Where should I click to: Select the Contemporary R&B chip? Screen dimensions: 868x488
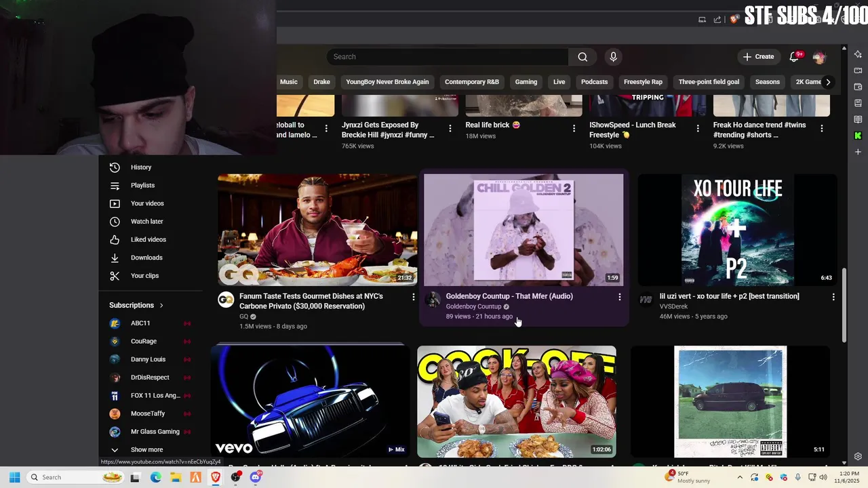click(x=472, y=82)
